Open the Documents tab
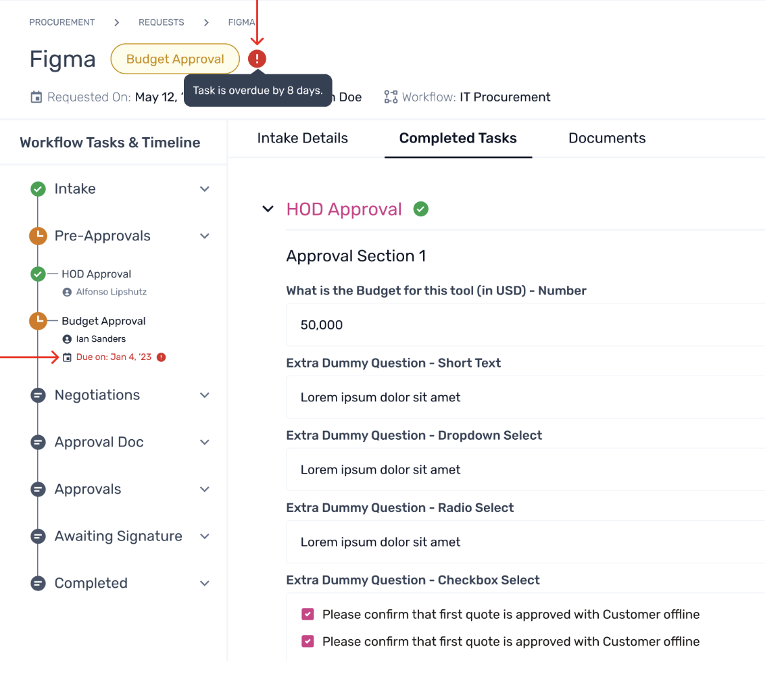784x685 pixels. [607, 138]
